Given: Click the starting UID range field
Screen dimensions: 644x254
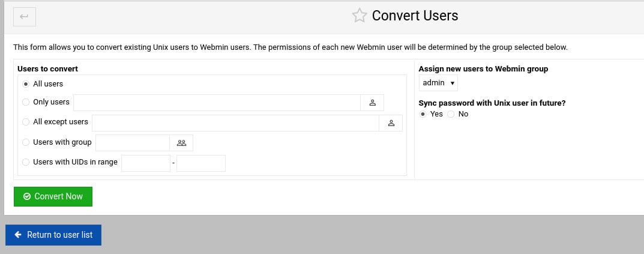Looking at the screenshot, I should (x=146, y=163).
